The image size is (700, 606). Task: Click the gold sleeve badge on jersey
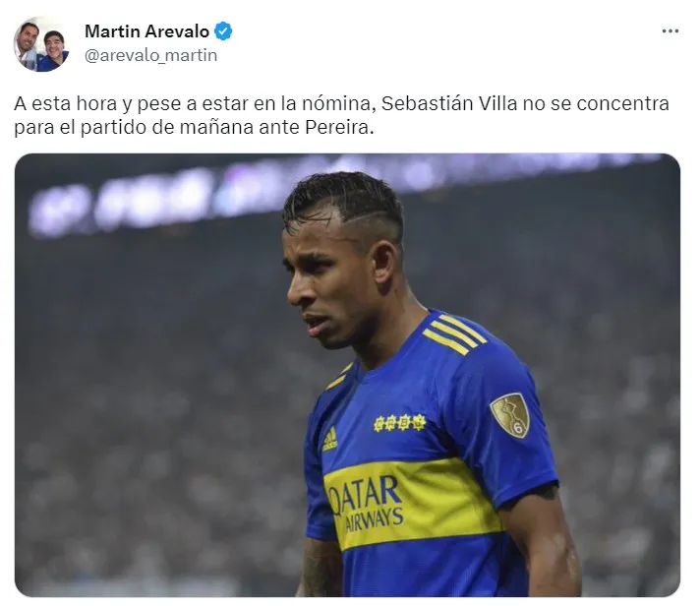coord(510,415)
